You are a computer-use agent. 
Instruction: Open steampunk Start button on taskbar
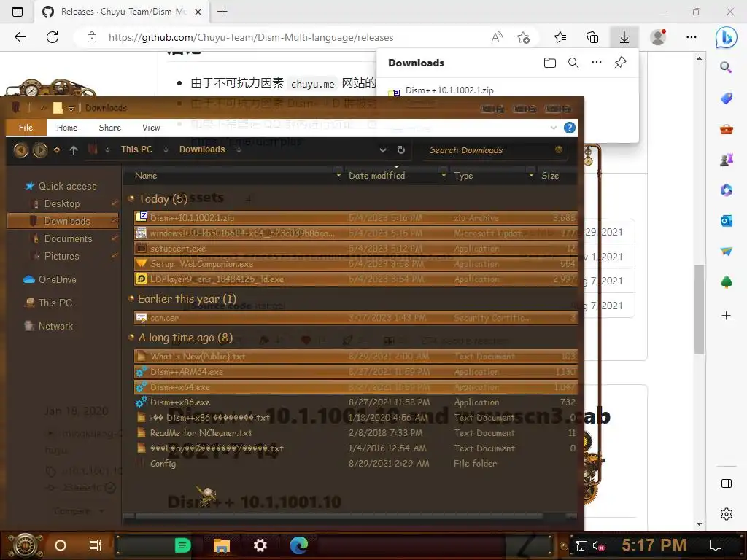25,545
